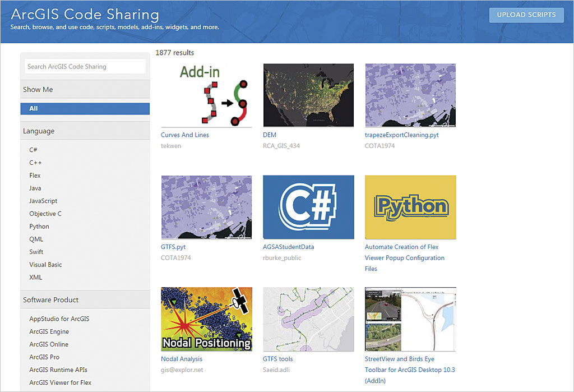
Task: Filter results by JavaScript language
Action: 43,201
